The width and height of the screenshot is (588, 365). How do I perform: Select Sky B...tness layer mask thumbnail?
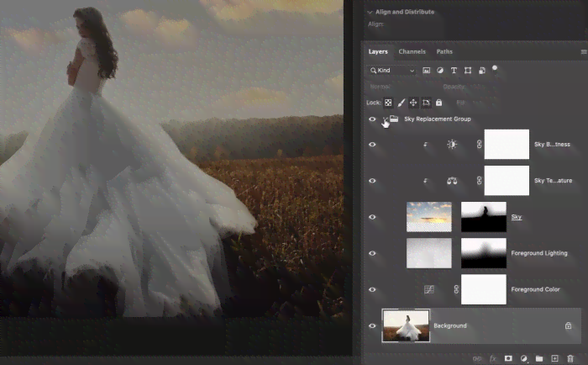pos(507,144)
